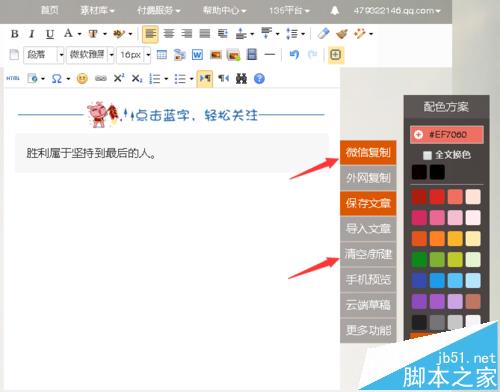This screenshot has width=500, height=392.
Task: Toggle italic formatting
Action: pos(32,34)
